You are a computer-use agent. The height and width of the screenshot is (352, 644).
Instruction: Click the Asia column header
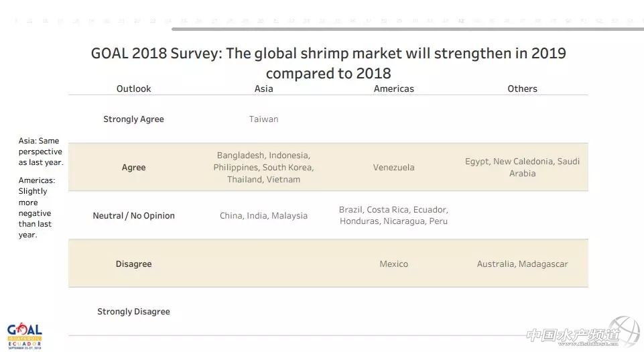coord(263,89)
